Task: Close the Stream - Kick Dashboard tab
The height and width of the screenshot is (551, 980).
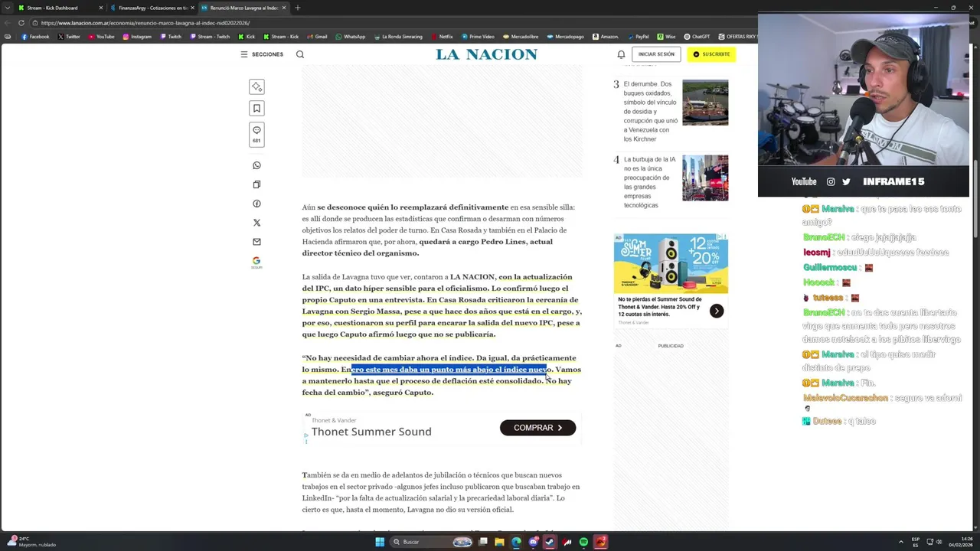Action: point(100,8)
